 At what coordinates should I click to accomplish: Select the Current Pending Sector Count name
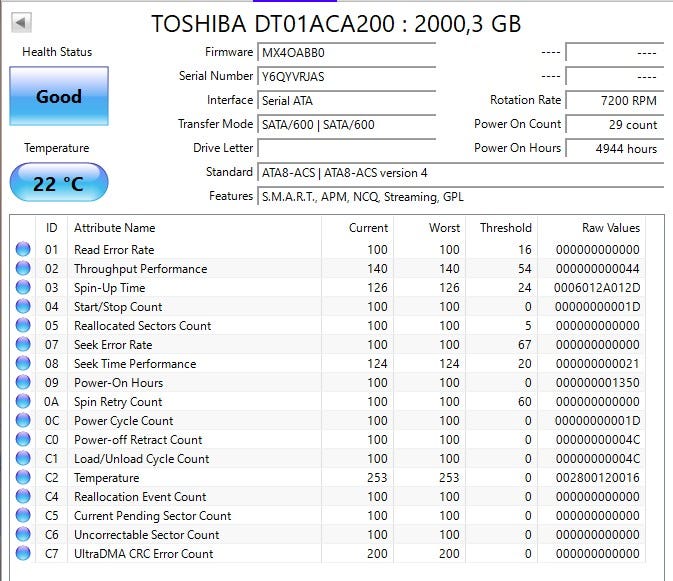pyautogui.click(x=152, y=516)
